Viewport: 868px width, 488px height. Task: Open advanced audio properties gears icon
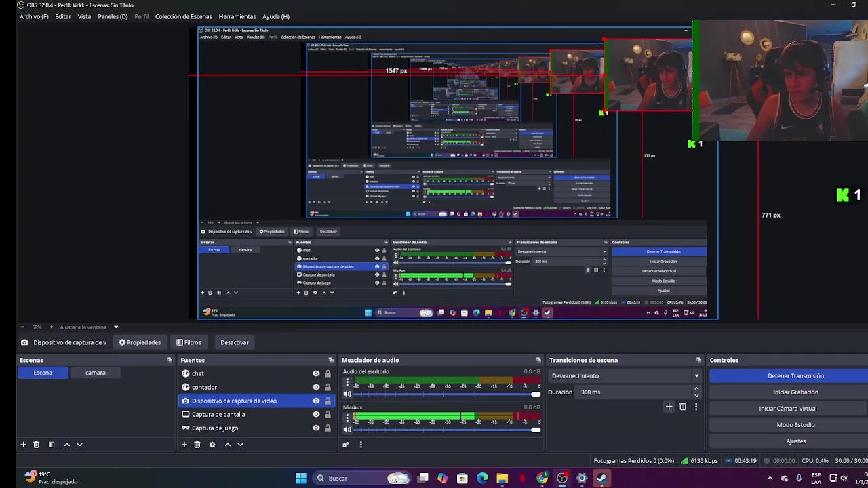coord(345,445)
